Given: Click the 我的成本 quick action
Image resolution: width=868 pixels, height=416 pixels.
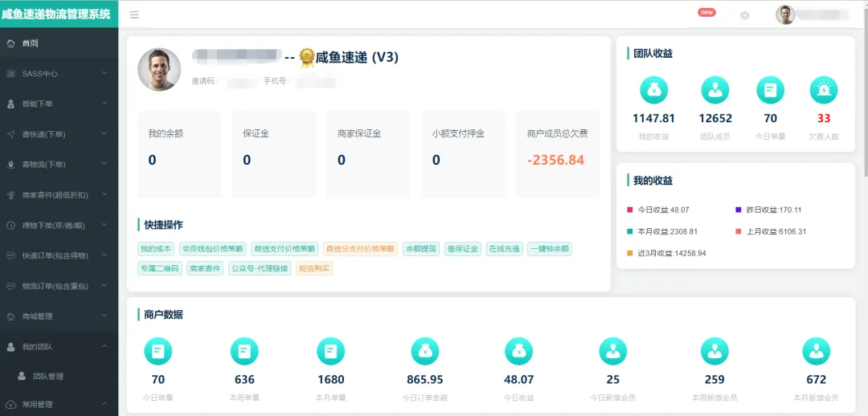Looking at the screenshot, I should pyautogui.click(x=156, y=249).
